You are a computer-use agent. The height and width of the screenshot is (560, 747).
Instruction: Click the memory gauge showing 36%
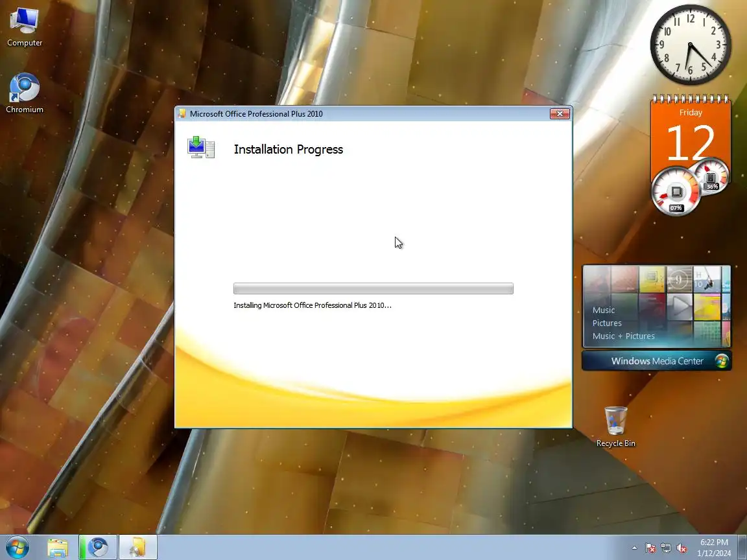point(711,176)
